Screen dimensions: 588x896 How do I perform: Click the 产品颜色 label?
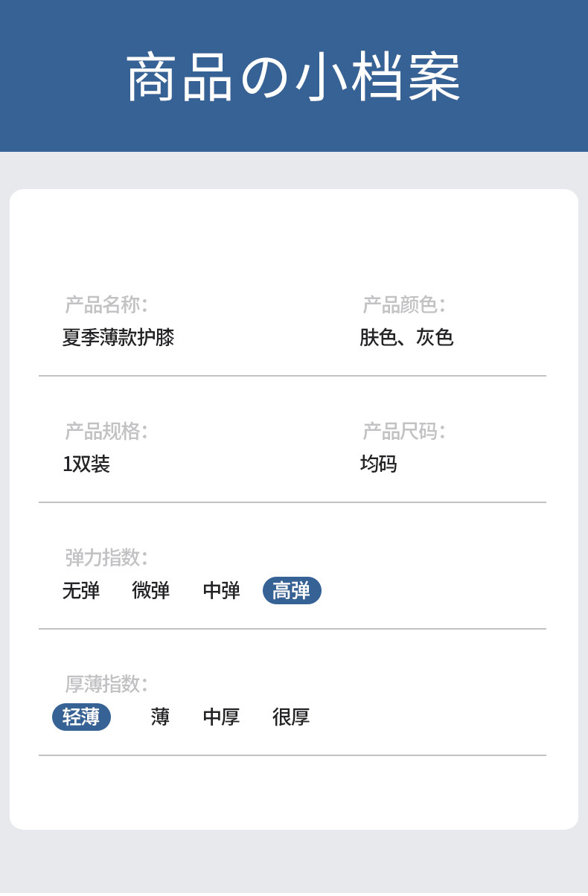pyautogui.click(x=404, y=304)
